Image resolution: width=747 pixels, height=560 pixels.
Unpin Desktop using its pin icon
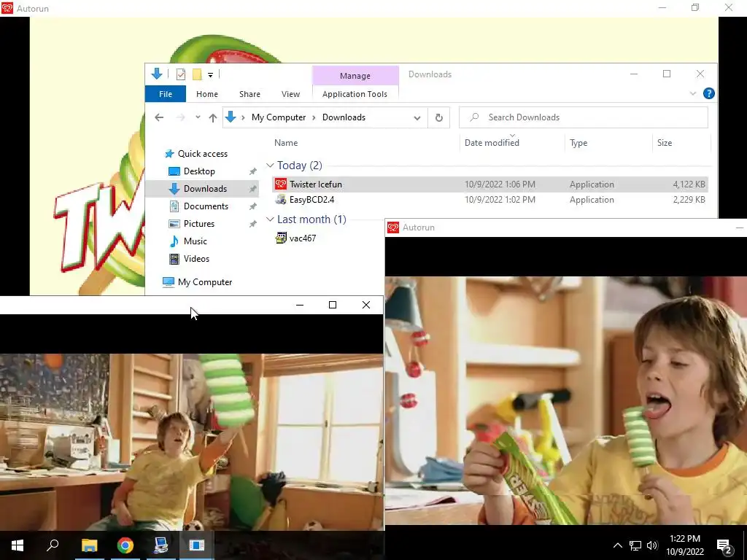[252, 171]
